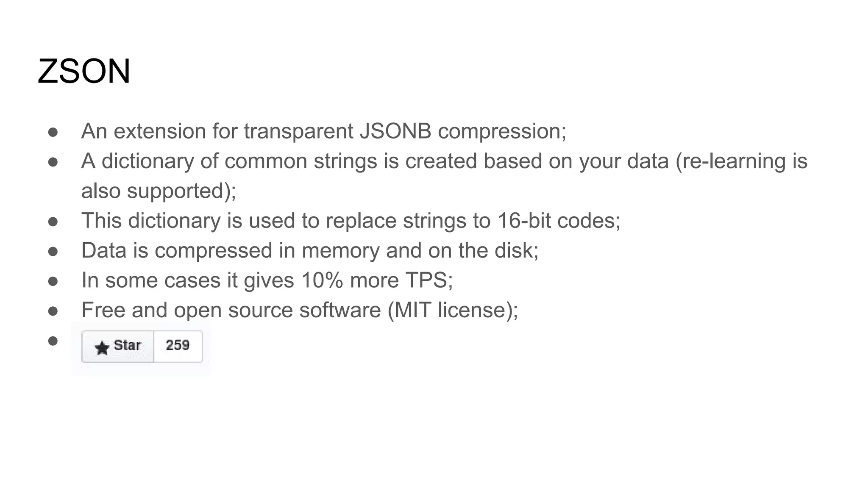Click 'transparent' in the first bullet
Image resolution: width=868 pixels, height=488 pixels.
[298, 131]
